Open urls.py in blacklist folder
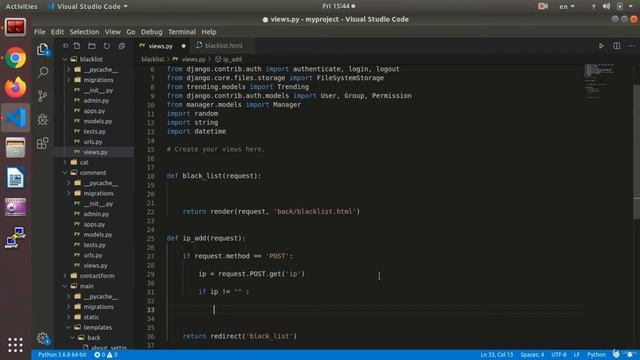The image size is (640, 360). point(93,142)
